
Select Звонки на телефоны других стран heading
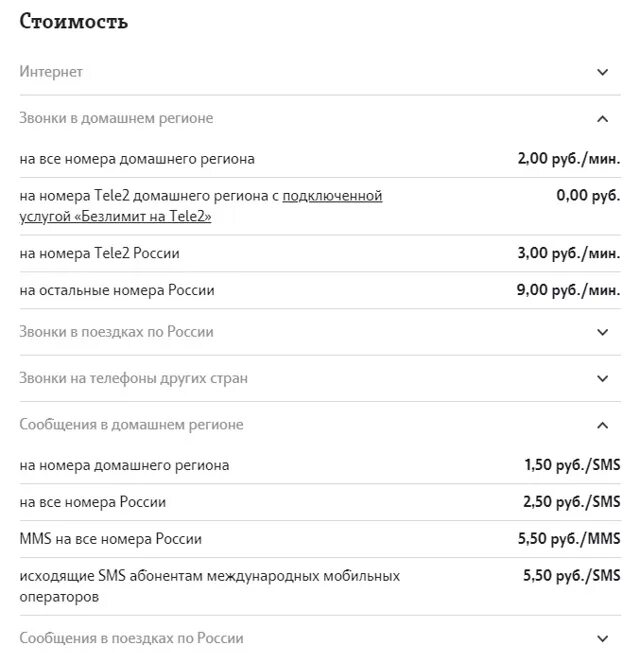coord(133,378)
